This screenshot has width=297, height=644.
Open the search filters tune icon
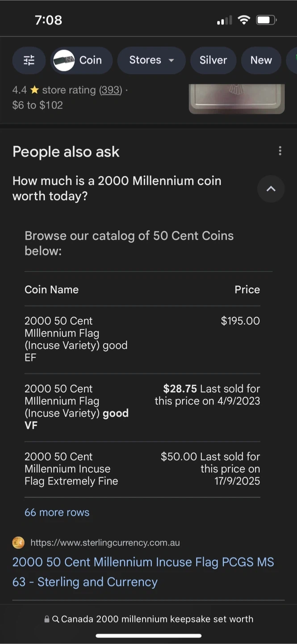click(x=29, y=60)
